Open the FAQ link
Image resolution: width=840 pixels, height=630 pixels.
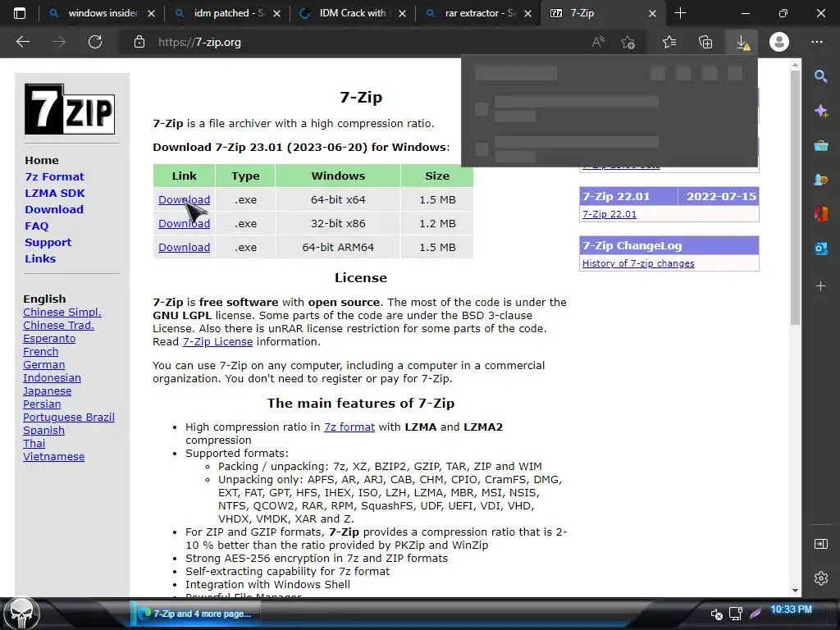click(x=36, y=226)
